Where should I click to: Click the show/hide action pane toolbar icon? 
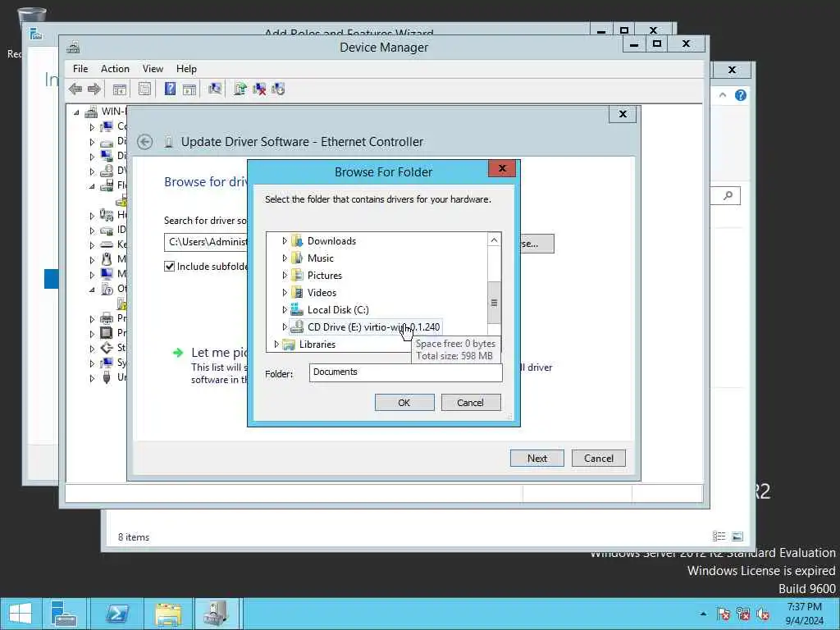click(x=189, y=89)
